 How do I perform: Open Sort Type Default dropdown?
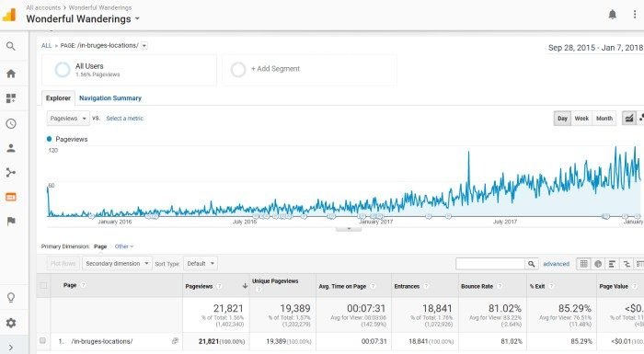click(201, 264)
